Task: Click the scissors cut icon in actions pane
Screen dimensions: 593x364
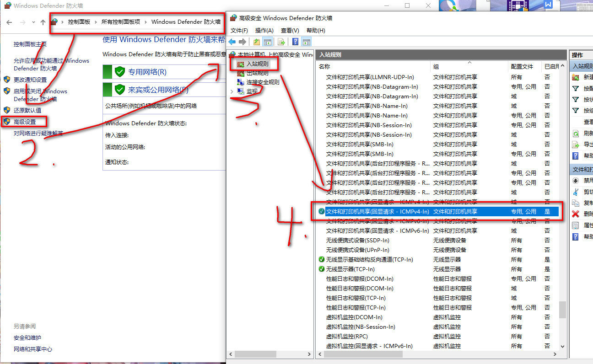Action: pos(576,192)
